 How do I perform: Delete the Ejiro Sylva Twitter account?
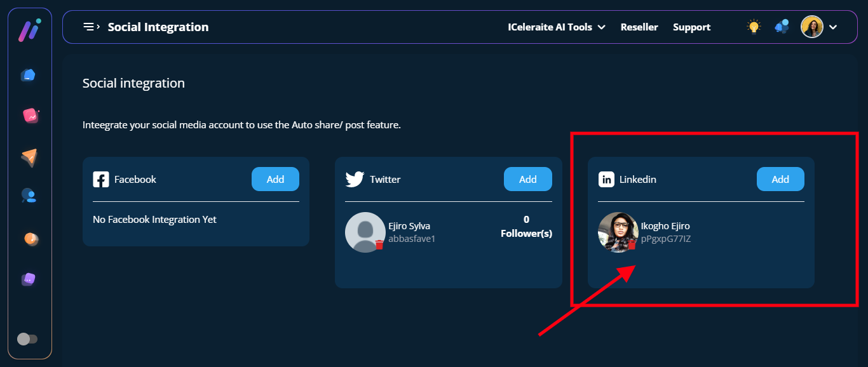click(379, 244)
